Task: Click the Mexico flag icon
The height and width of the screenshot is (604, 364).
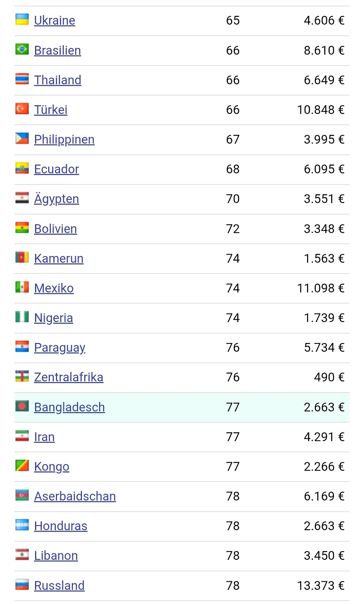Action: (x=22, y=287)
